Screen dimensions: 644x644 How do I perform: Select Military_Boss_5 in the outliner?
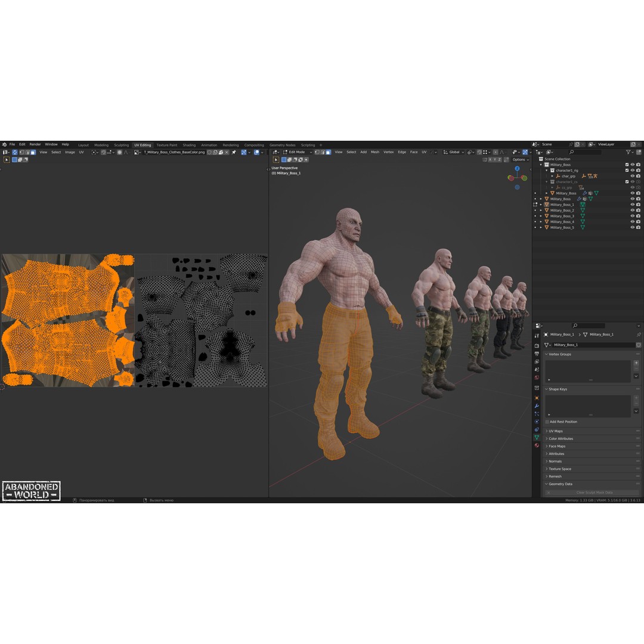pyautogui.click(x=562, y=227)
